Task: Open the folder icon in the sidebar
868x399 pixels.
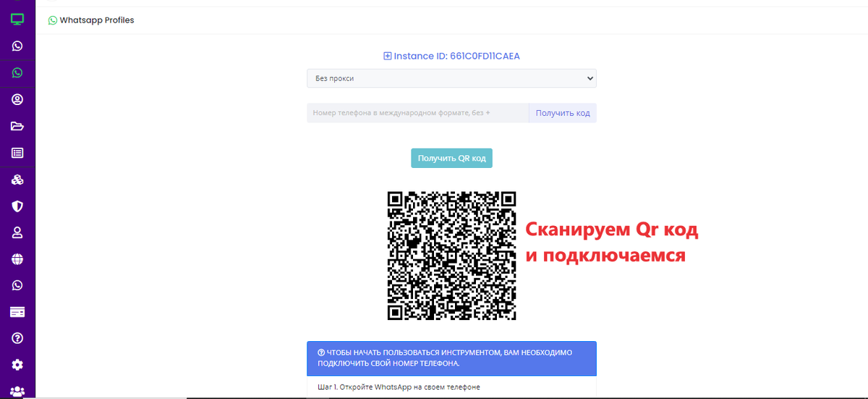Action: point(17,126)
